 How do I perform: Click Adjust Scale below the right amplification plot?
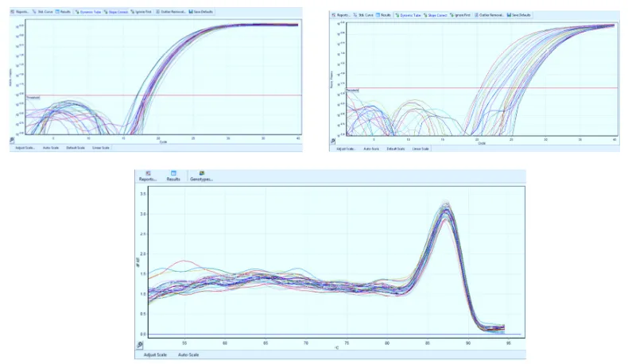[346, 149]
